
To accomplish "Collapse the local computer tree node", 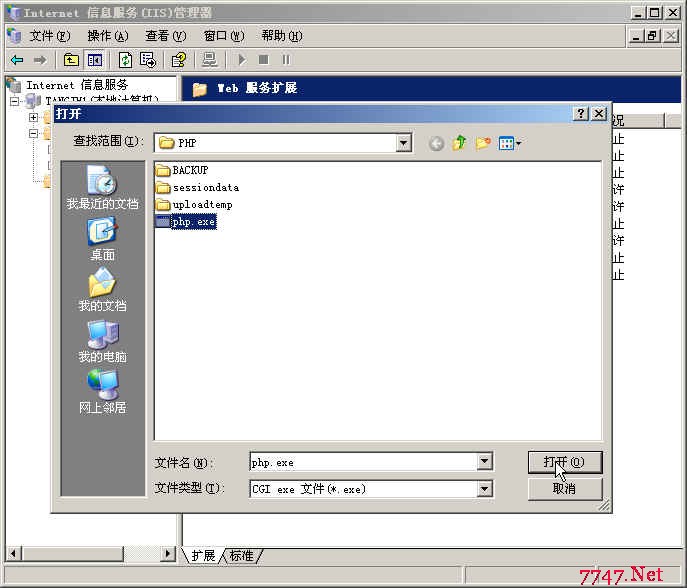I will tap(14, 101).
